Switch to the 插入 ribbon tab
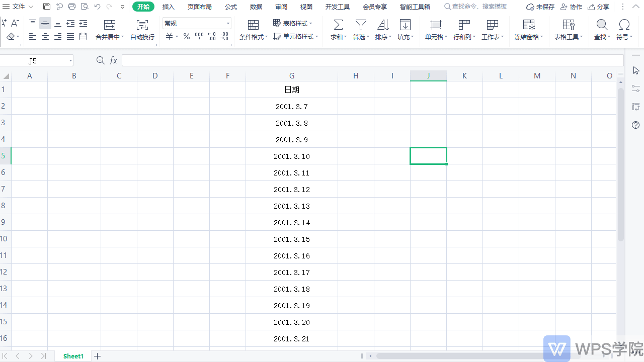 tap(169, 7)
